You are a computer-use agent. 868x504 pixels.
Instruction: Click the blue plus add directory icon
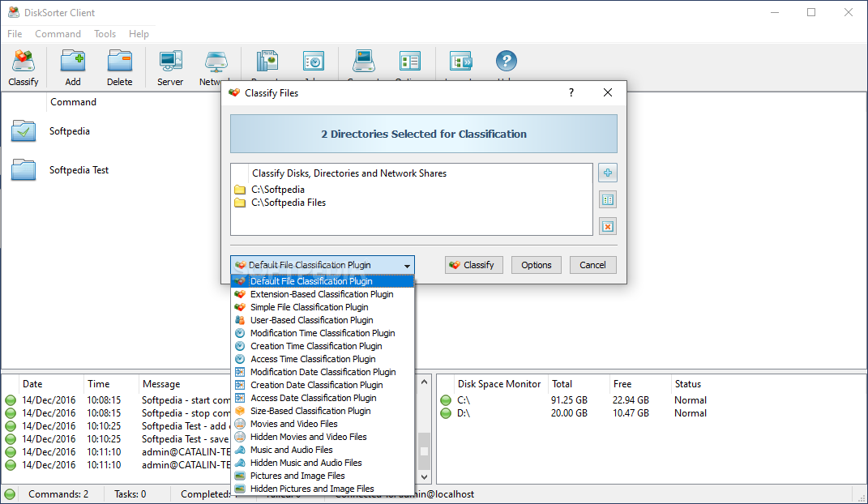coord(607,173)
